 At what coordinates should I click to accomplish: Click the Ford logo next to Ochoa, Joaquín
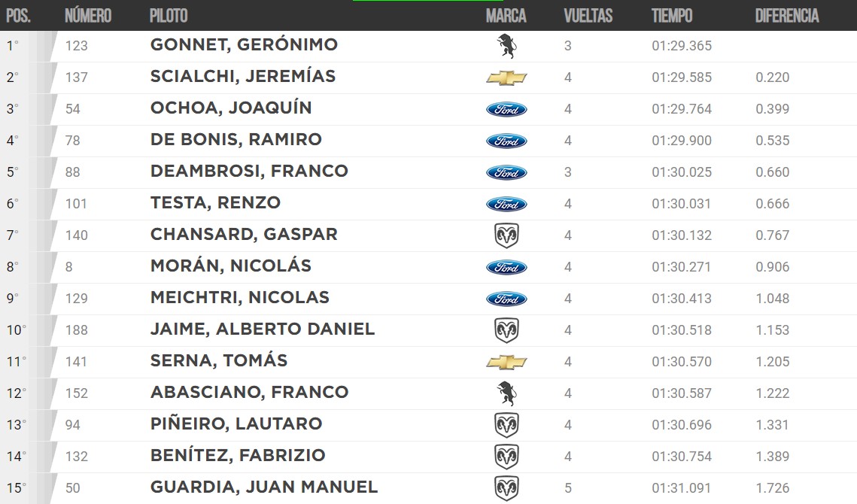[506, 109]
